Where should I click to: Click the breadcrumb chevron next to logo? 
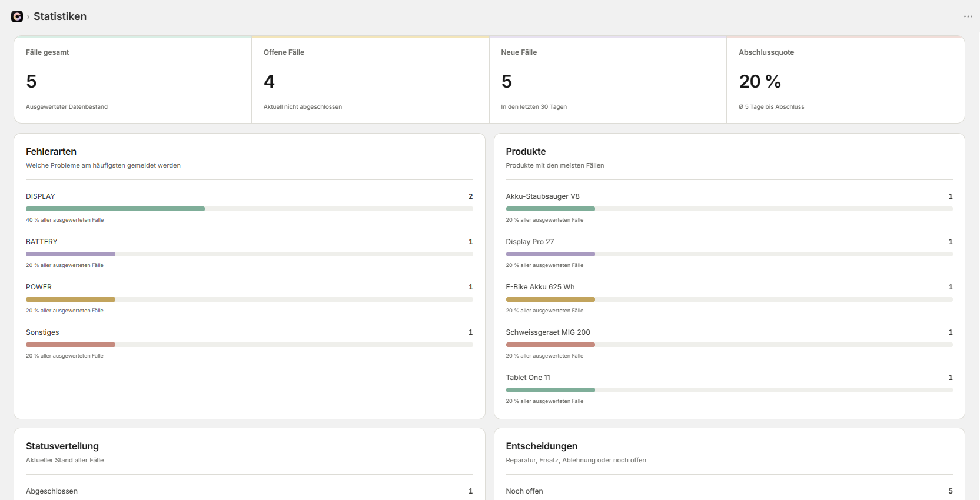[28, 17]
